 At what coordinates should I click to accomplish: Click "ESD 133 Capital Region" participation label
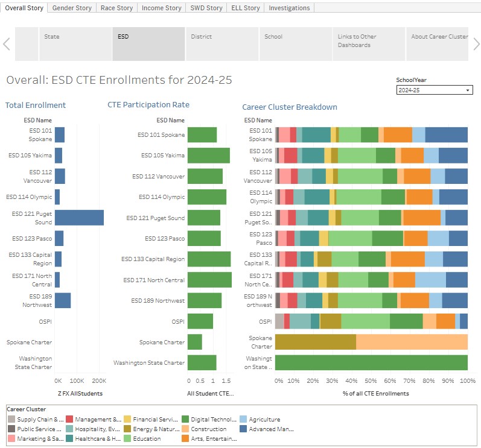pos(153,259)
